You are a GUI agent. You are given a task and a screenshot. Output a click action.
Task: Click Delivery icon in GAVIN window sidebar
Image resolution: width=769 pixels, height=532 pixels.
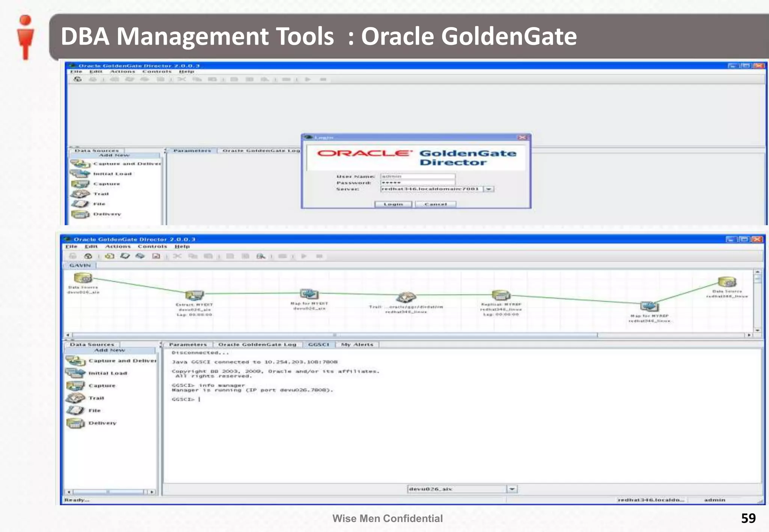75,423
